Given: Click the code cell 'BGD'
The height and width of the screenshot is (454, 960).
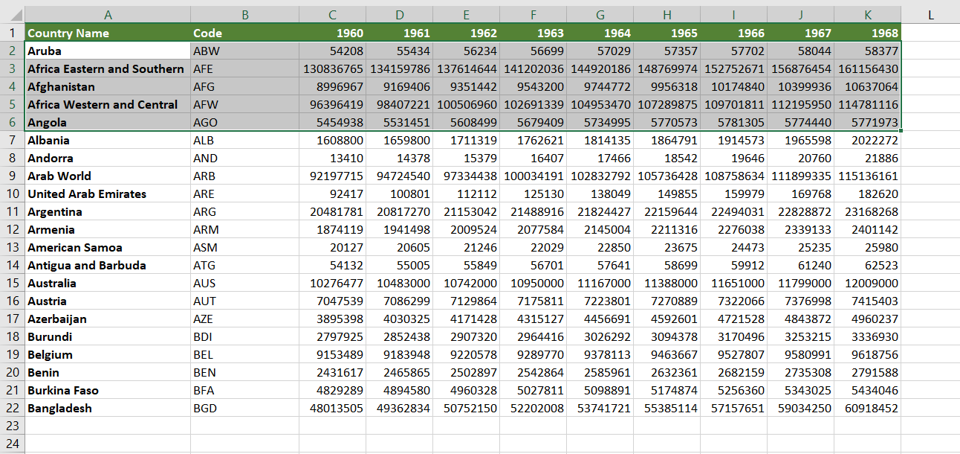Looking at the screenshot, I should coord(245,408).
